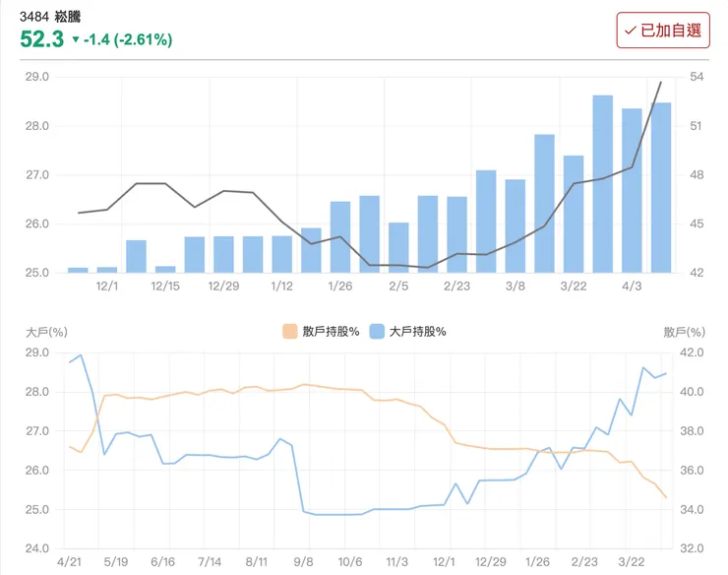Click the 12/15 date label on upper chart
The height and width of the screenshot is (575, 728).
pos(165,287)
